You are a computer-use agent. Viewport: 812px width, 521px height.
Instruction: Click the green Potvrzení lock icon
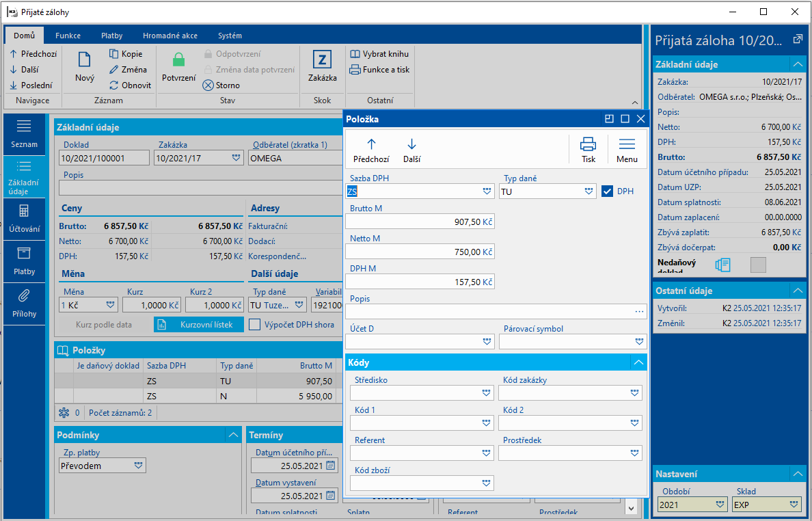point(178,59)
